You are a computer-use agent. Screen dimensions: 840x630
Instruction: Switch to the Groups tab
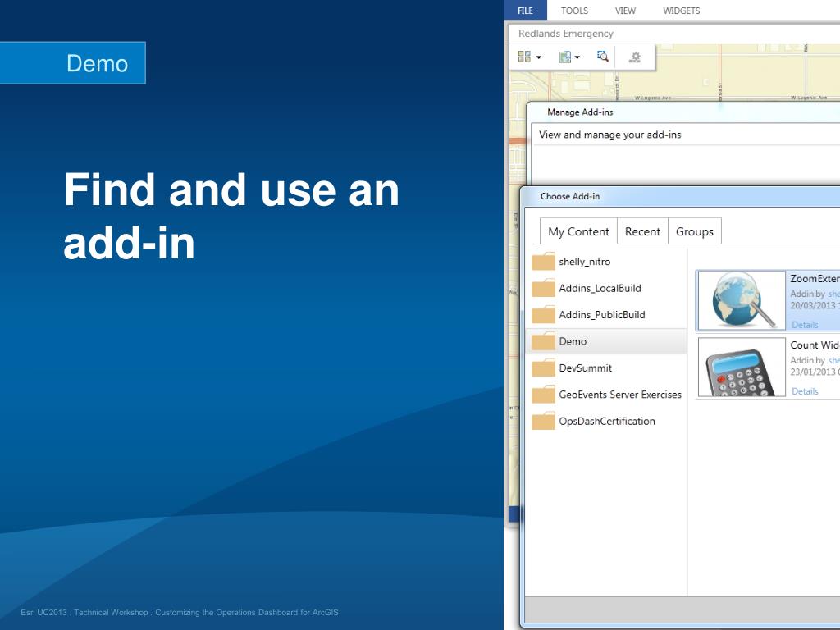[x=694, y=231]
